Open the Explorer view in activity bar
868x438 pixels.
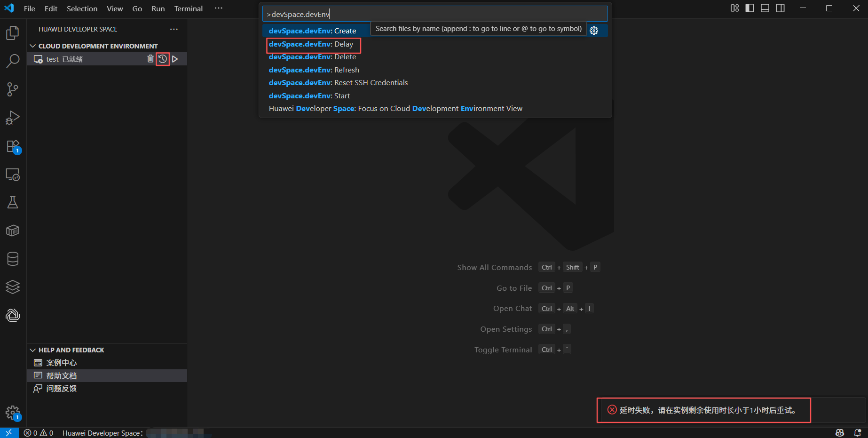tap(13, 33)
